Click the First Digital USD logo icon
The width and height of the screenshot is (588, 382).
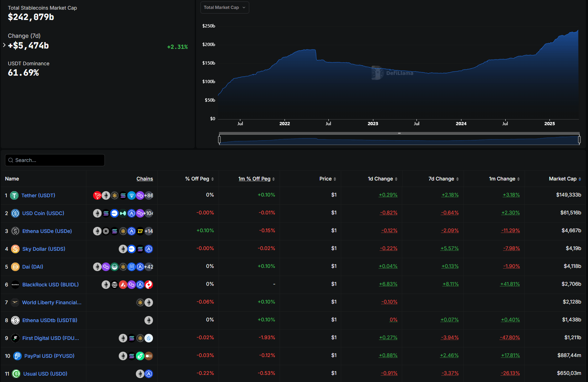tap(15, 338)
